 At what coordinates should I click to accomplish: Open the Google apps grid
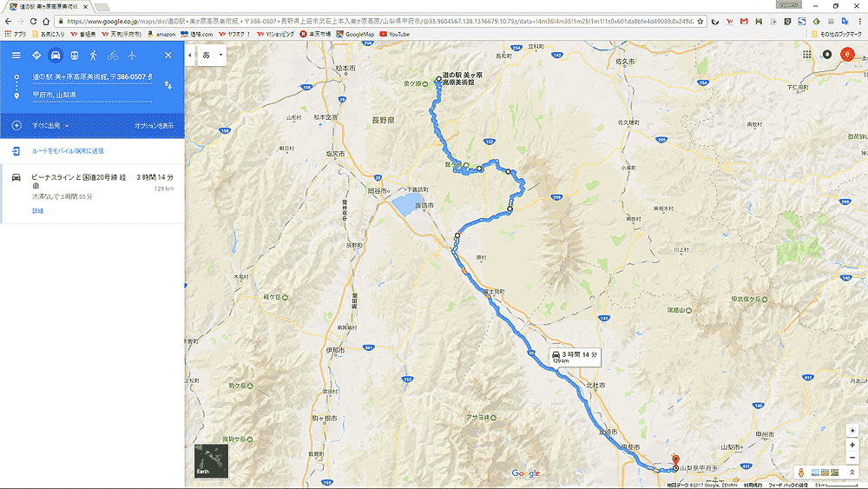tap(807, 54)
